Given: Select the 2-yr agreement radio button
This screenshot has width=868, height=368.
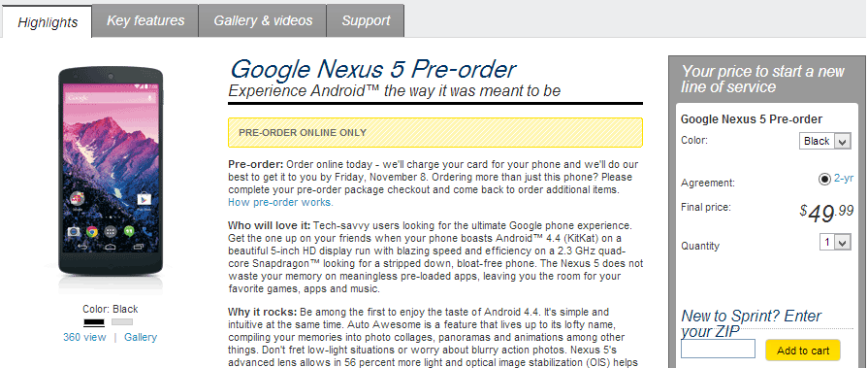Looking at the screenshot, I should 824,179.
